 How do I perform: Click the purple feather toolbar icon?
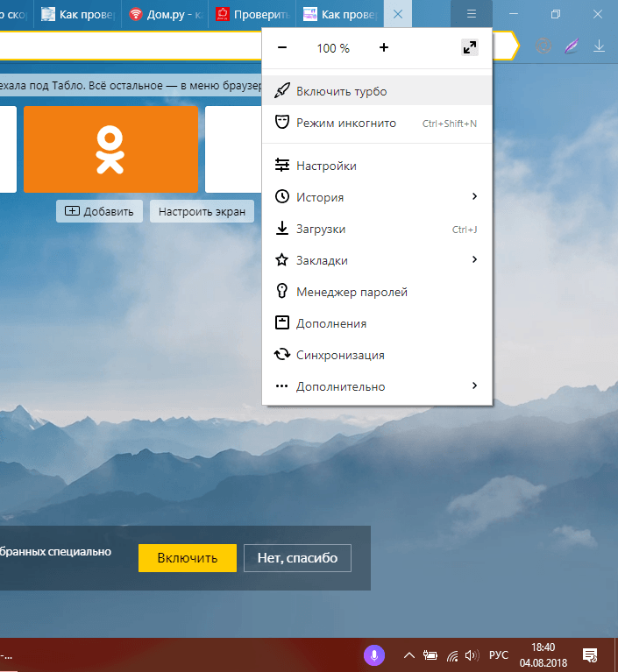pyautogui.click(x=572, y=46)
